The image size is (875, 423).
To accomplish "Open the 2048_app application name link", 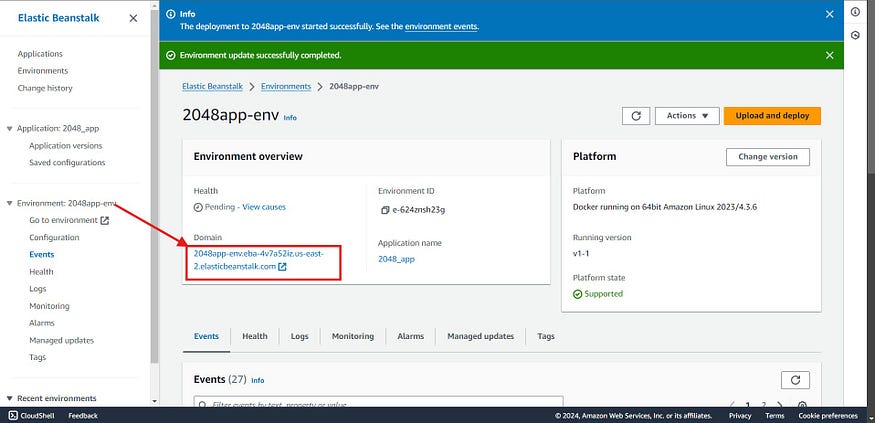I will (396, 259).
